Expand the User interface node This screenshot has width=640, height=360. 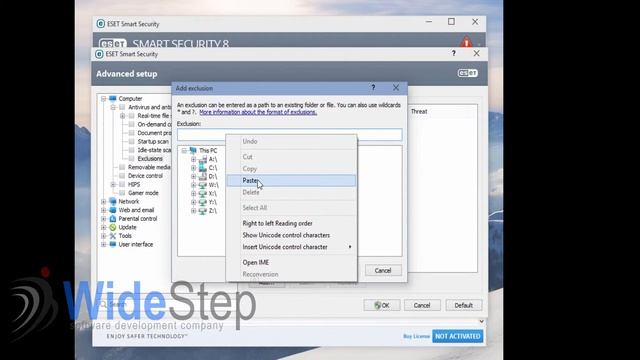click(x=104, y=244)
